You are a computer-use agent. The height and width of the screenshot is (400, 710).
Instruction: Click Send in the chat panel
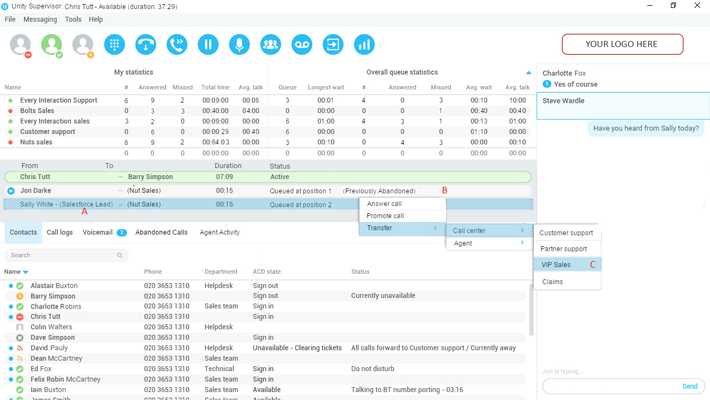[x=690, y=386]
